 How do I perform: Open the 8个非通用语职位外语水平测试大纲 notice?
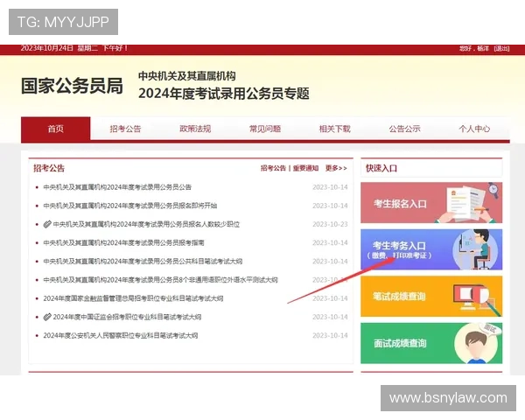[x=160, y=280]
